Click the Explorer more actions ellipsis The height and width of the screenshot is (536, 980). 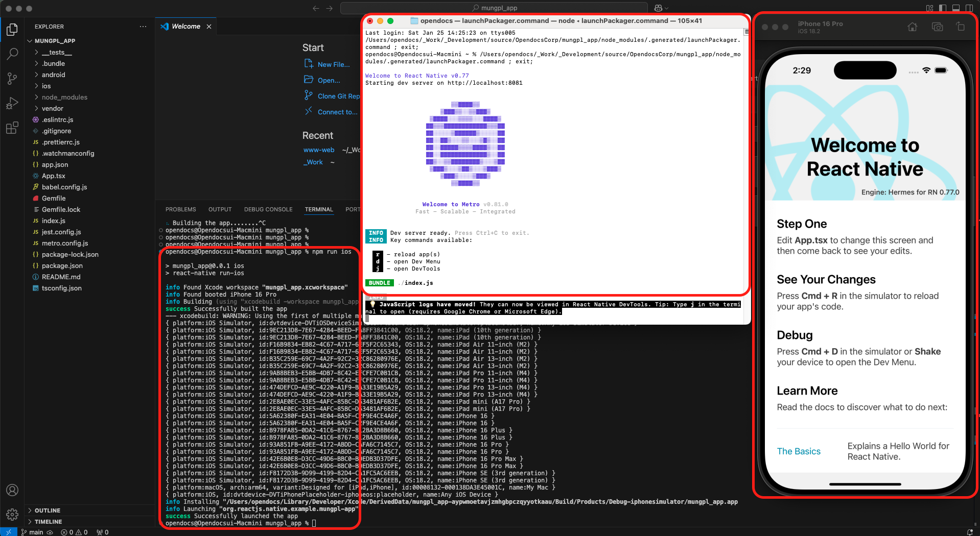pyautogui.click(x=143, y=27)
